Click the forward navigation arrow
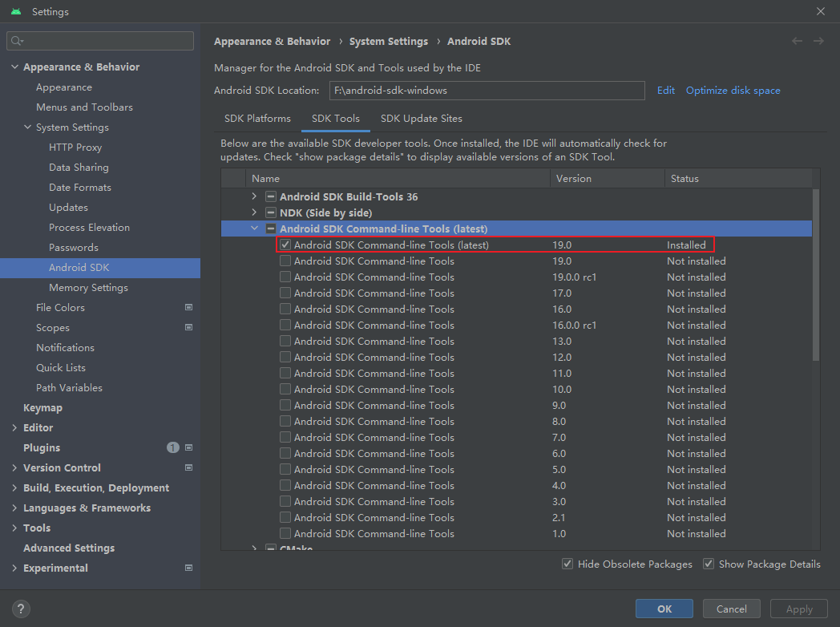Screen dimensions: 840x627 click(x=818, y=41)
